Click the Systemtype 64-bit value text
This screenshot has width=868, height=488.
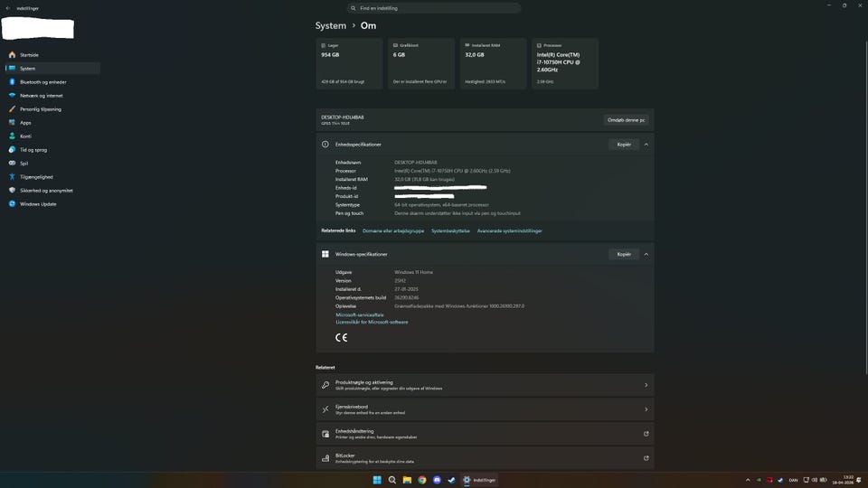[x=441, y=205]
